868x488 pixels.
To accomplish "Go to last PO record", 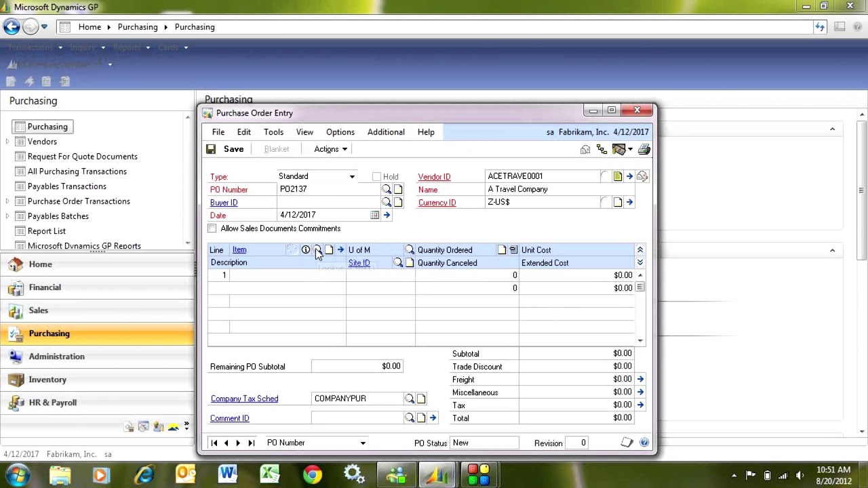I will (251, 443).
